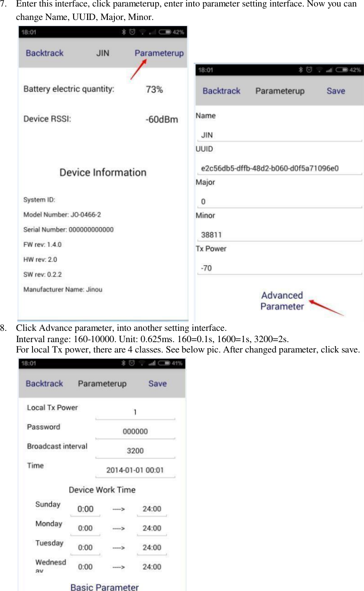Click battery 42% indicator on JIN screen
This screenshot has height=591, width=364.
click(x=172, y=32)
